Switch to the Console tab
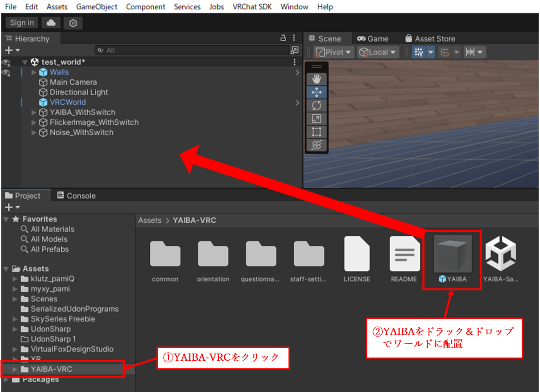Image resolution: width=540 pixels, height=392 pixels. (76, 196)
